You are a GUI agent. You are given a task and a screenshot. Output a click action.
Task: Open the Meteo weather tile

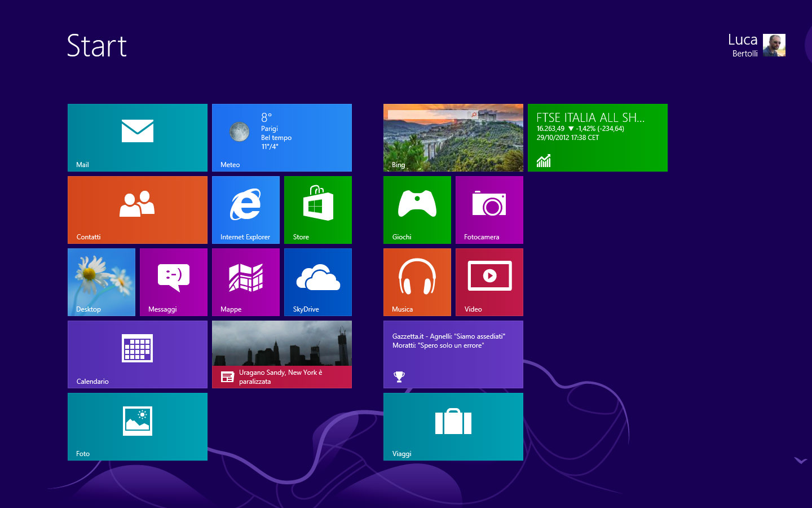click(x=282, y=138)
